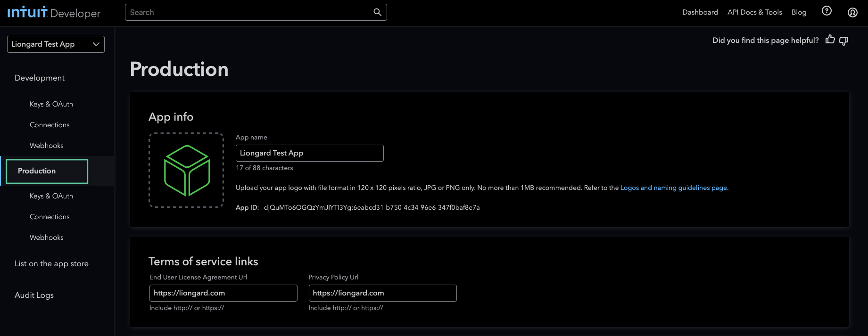Open Audit Logs in sidebar
The width and height of the screenshot is (868, 336).
pyautogui.click(x=34, y=295)
